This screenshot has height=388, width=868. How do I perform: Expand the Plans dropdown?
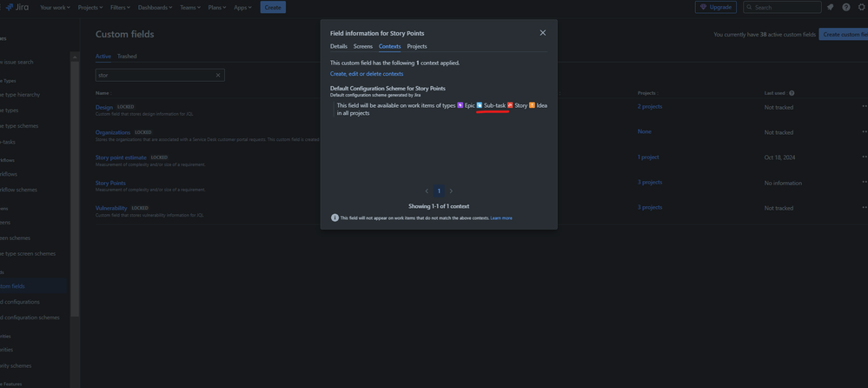tap(217, 7)
